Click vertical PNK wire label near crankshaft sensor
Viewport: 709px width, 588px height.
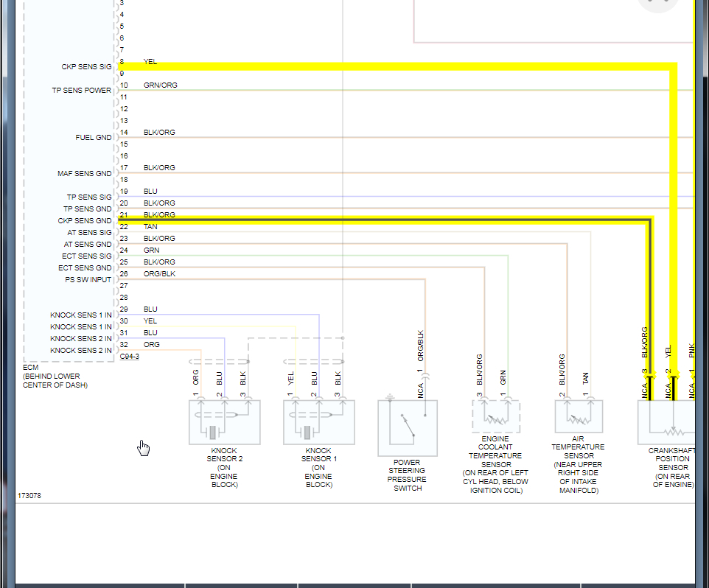coord(692,351)
